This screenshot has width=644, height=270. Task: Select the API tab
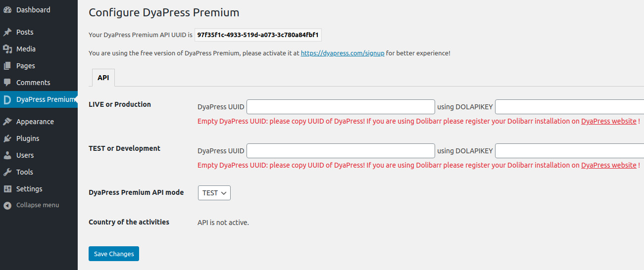tap(103, 78)
